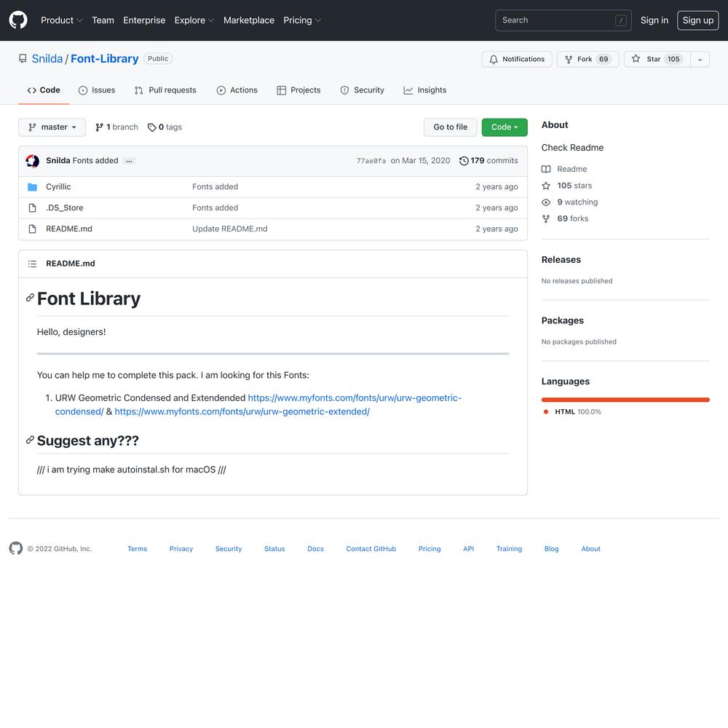
Task: Open the Security tab
Action: (x=362, y=90)
